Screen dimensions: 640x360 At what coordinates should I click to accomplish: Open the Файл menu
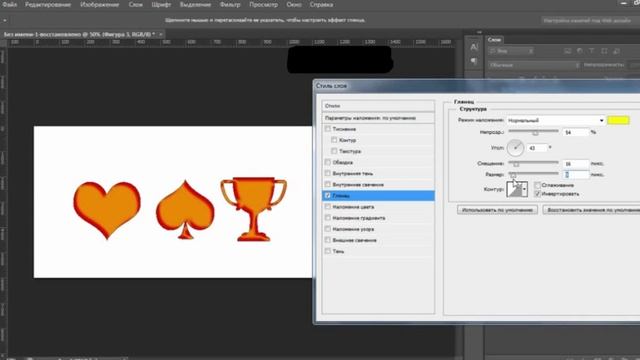10,5
